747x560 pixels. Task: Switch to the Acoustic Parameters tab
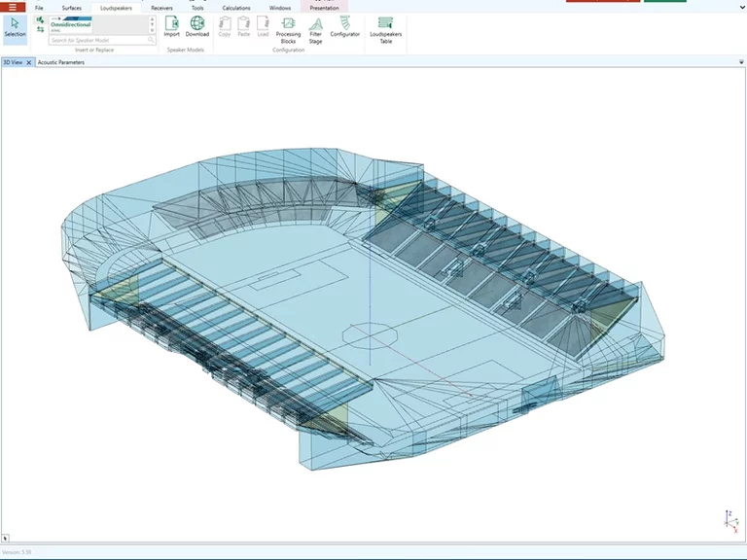(x=60, y=62)
